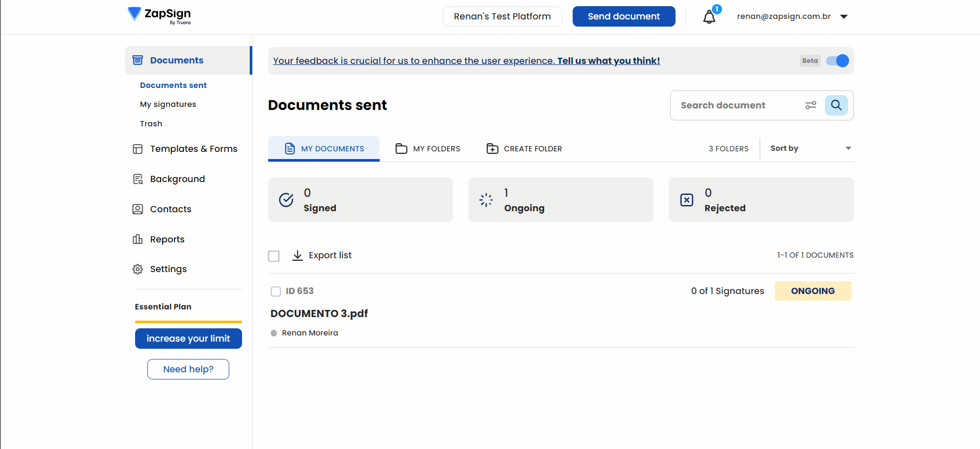Click the Search document input field
This screenshot has height=449, width=980.
[737, 105]
